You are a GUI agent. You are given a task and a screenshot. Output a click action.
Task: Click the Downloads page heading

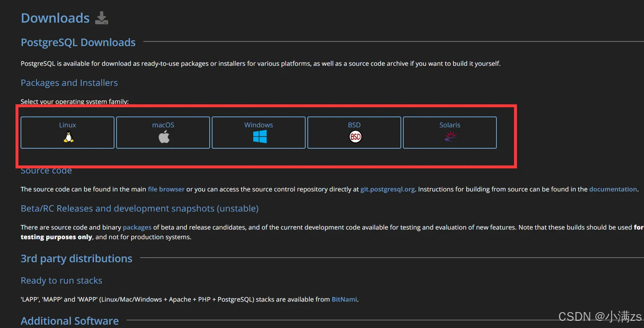(55, 18)
